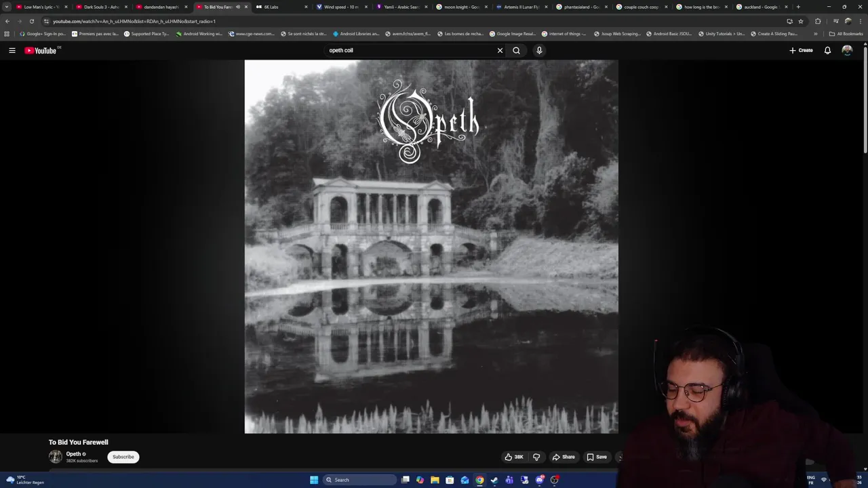Image resolution: width=868 pixels, height=488 pixels.
Task: Open the ENG FR language indicator
Action: click(x=811, y=480)
